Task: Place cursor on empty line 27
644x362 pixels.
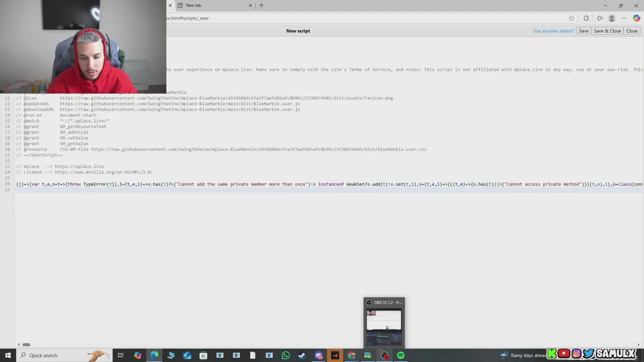Action: [x=329, y=190]
